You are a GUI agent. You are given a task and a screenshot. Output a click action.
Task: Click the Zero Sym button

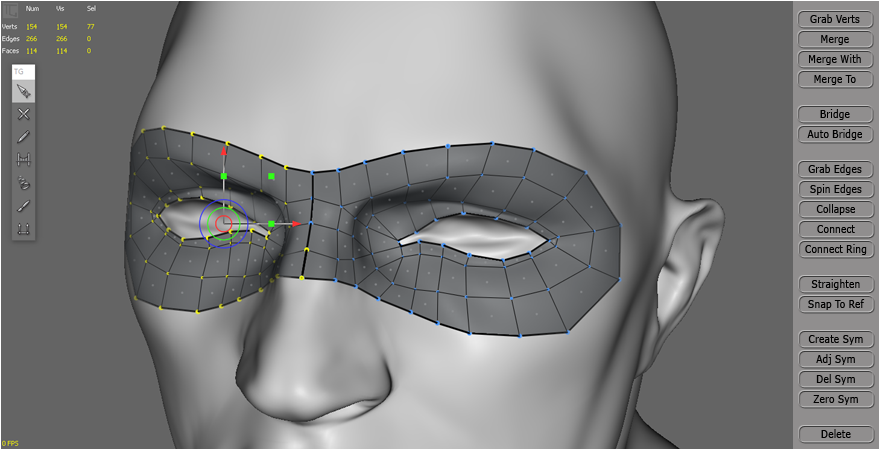[x=834, y=399]
